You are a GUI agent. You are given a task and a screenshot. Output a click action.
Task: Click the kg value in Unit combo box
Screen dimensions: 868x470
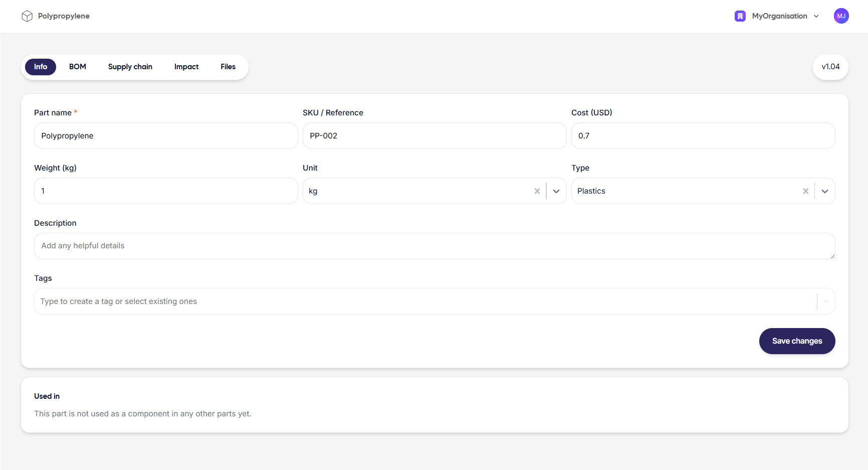[313, 191]
